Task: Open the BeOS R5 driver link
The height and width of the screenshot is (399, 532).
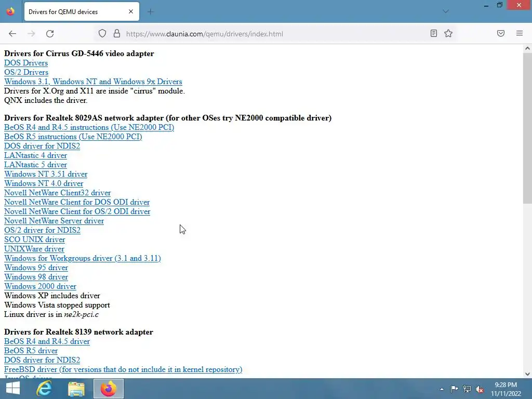Action: tap(31, 351)
